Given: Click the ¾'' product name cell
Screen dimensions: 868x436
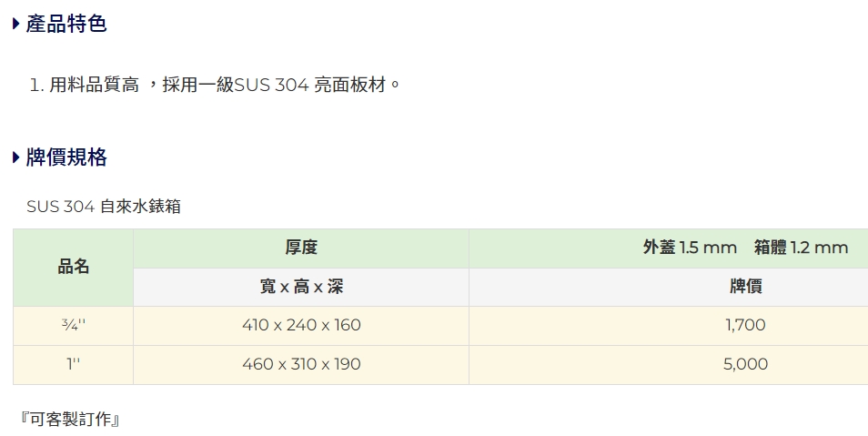Looking at the screenshot, I should (x=74, y=325).
